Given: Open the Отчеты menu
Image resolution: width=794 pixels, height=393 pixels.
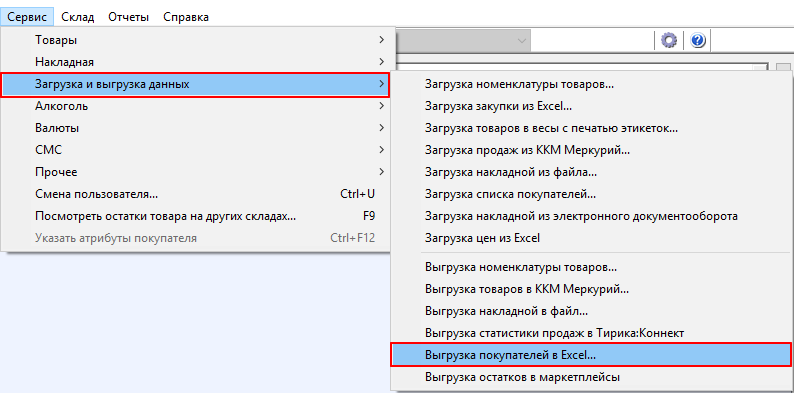Looking at the screenshot, I should [129, 17].
